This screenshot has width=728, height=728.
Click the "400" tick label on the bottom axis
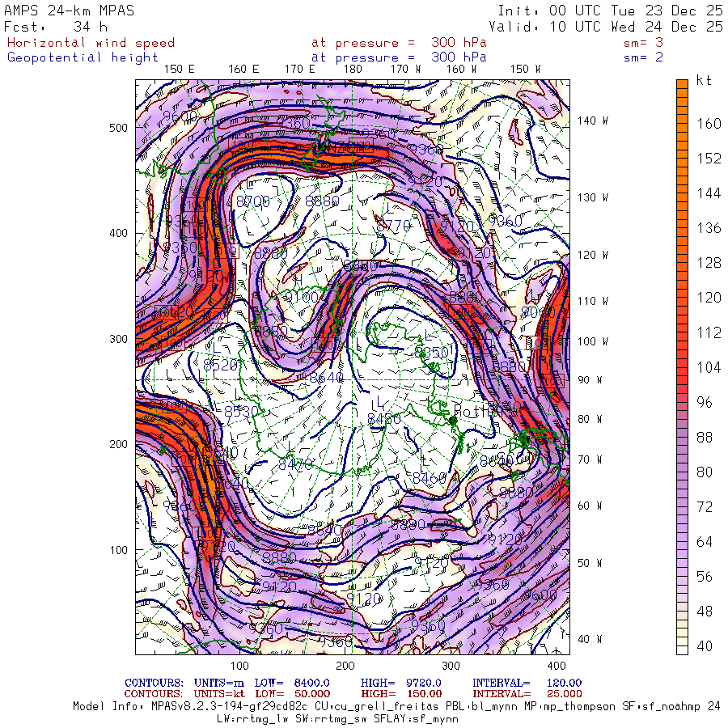tap(557, 666)
